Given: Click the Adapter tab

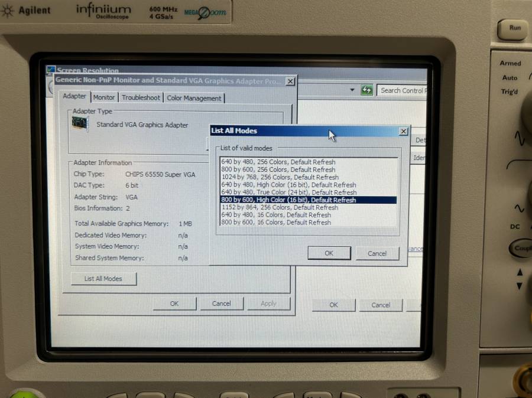Looking at the screenshot, I should coord(74,96).
